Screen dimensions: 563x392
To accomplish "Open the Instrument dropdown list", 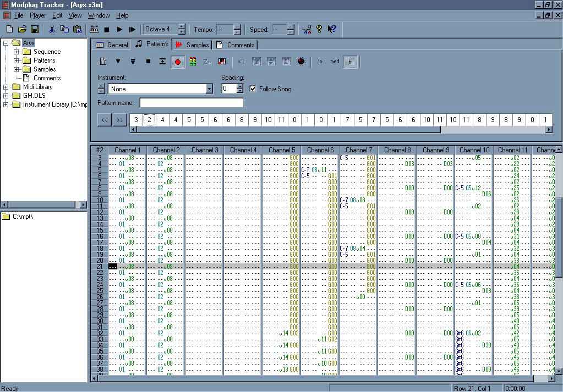I will click(x=209, y=89).
